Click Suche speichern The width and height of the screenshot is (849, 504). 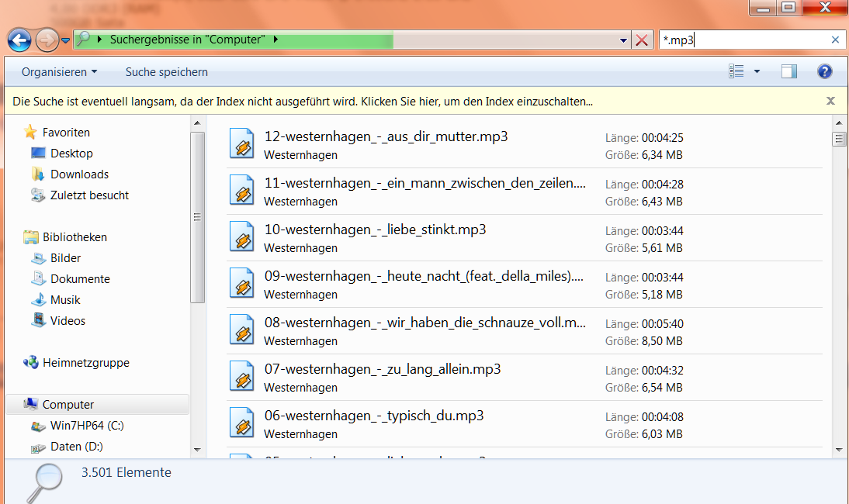point(166,72)
